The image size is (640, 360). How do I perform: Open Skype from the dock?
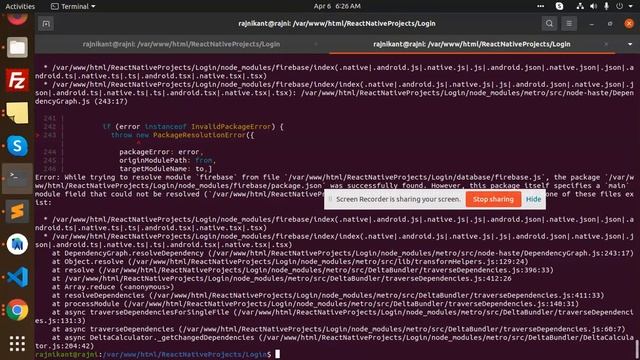tap(17, 146)
